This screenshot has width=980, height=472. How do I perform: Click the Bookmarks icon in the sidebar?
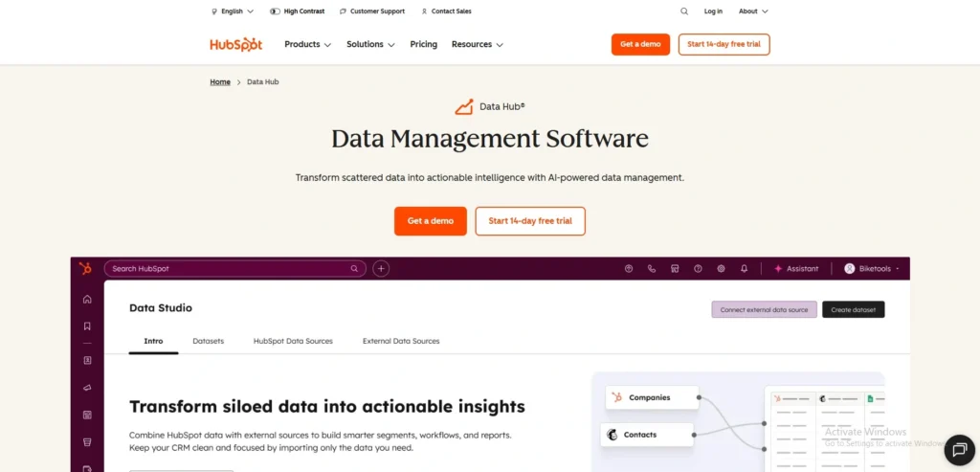click(x=87, y=326)
